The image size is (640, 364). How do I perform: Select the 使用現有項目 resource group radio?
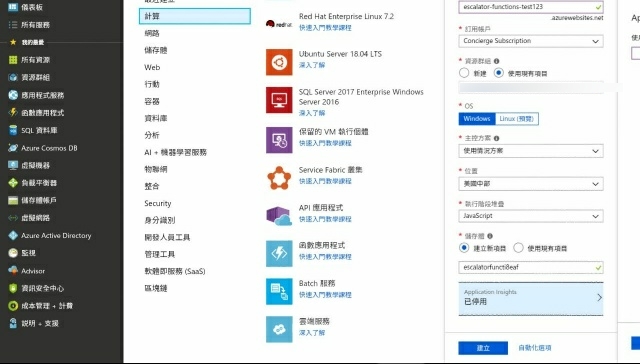point(498,73)
